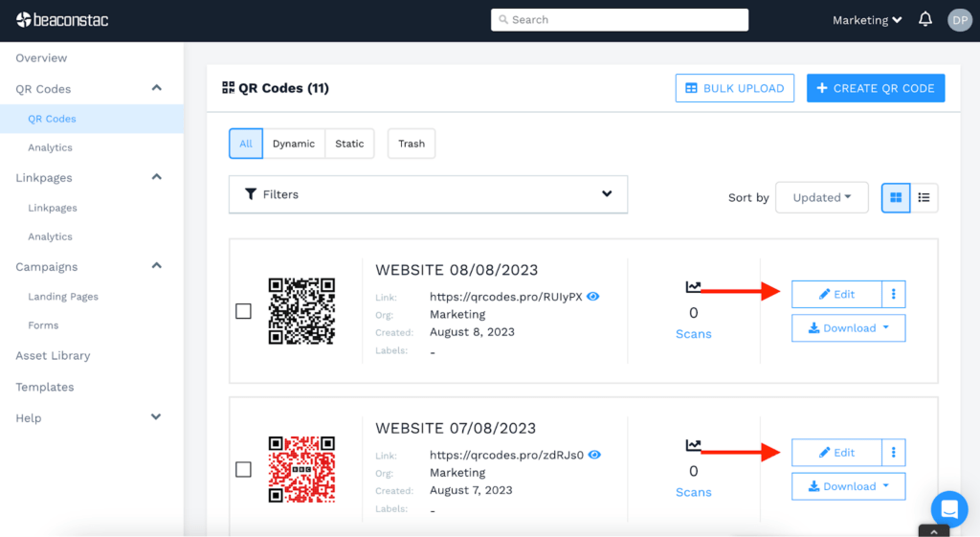
Task: Click the 'August 7, 2023' created date
Action: (x=471, y=490)
